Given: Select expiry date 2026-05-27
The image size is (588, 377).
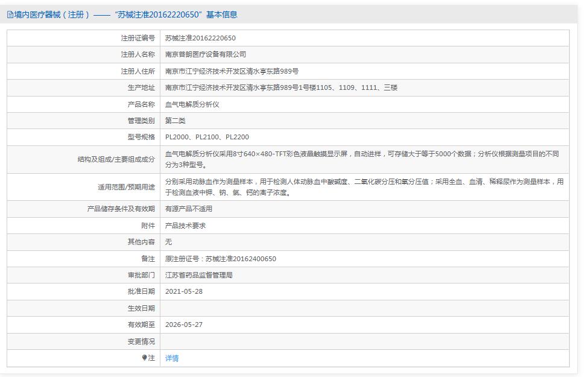Looking at the screenshot, I should pyautogui.click(x=184, y=325).
